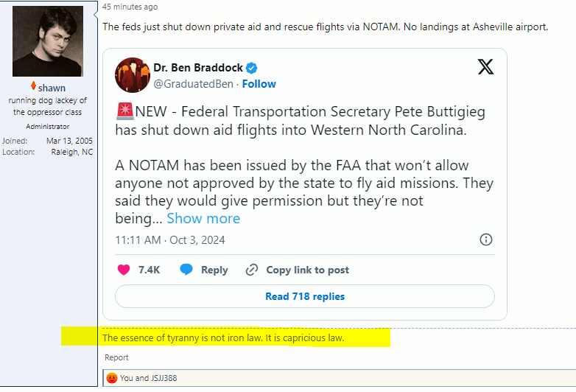
Task: Open the shawn username profile link
Action: point(52,88)
